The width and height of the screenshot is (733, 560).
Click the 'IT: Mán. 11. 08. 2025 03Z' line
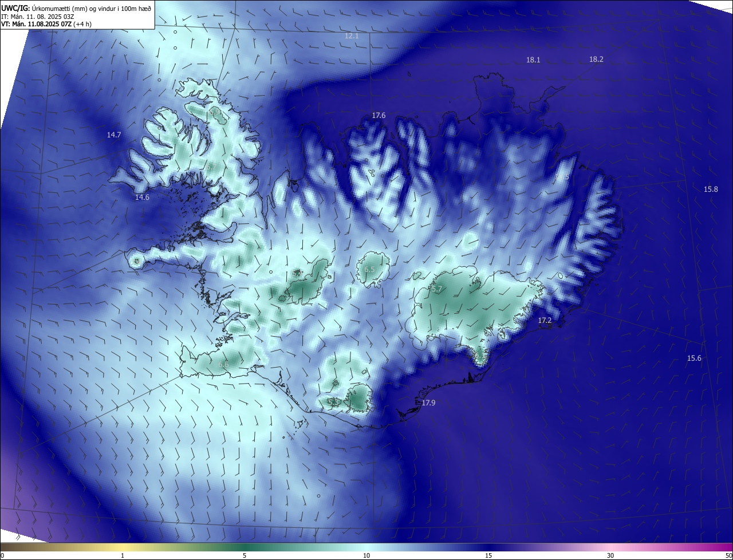[38, 16]
